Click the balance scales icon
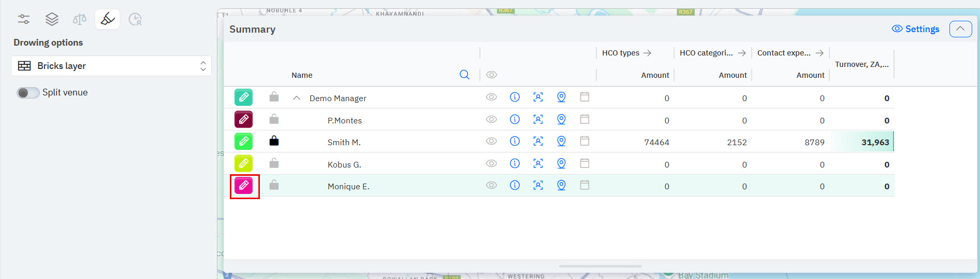This screenshot has width=980, height=279. point(80,20)
